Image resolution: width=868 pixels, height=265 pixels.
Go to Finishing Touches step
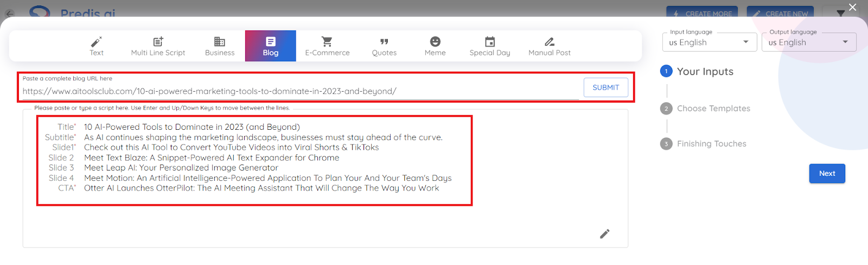(x=704, y=144)
